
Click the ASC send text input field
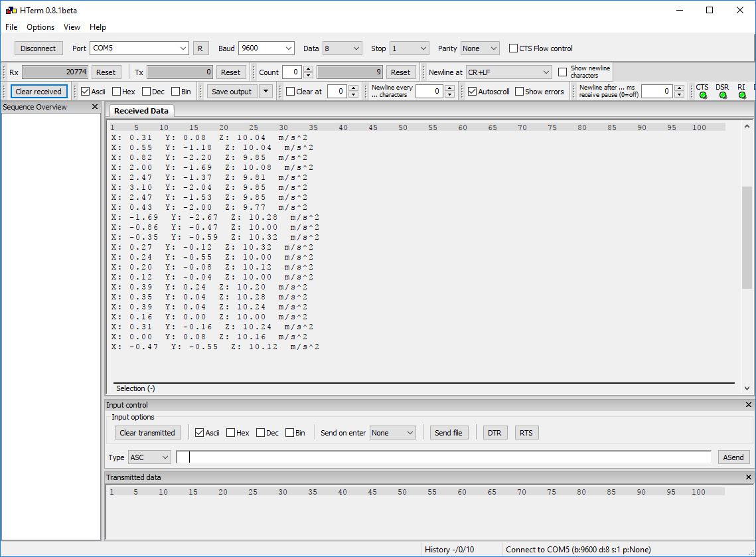(445, 457)
